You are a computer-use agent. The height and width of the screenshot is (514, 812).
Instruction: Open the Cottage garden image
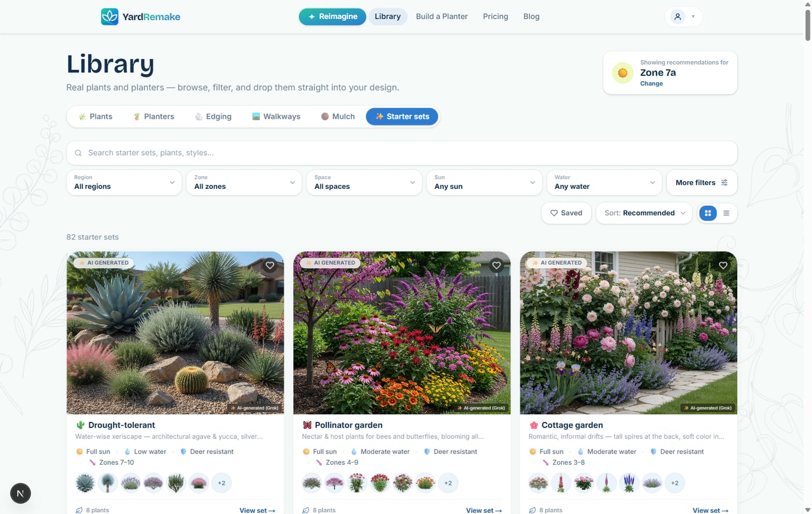(629, 333)
